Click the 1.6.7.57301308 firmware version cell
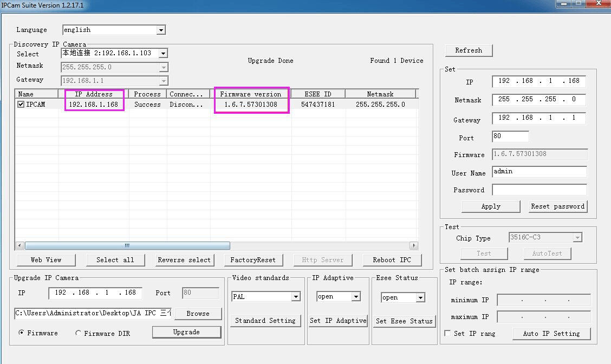This screenshot has height=364, width=611. pyautogui.click(x=251, y=105)
